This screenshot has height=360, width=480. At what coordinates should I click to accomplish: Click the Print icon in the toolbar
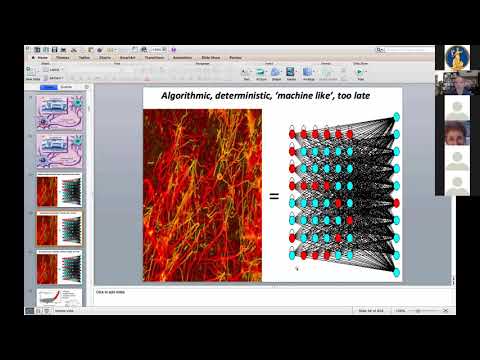click(63, 50)
